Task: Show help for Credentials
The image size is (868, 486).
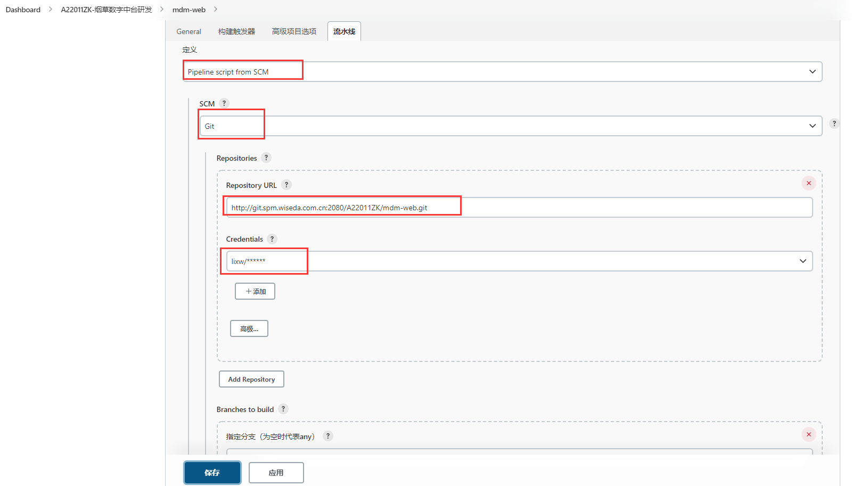Action: click(x=272, y=238)
